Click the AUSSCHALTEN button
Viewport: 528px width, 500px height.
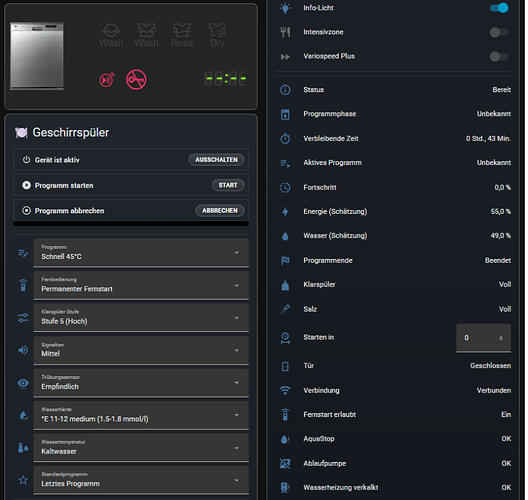click(216, 160)
